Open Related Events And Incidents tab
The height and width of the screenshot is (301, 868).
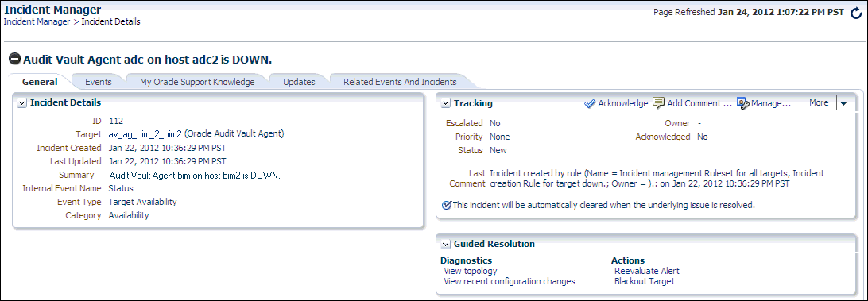pos(400,82)
